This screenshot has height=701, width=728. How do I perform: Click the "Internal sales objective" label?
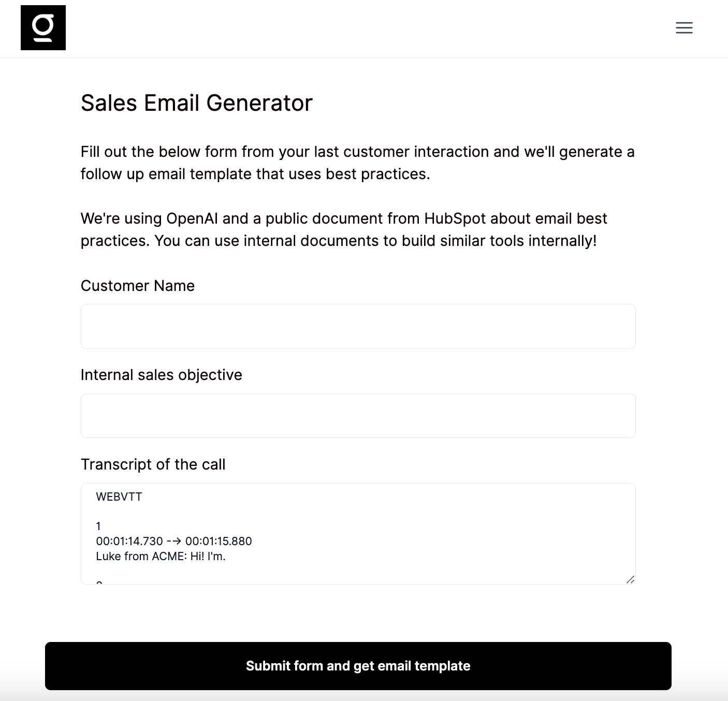click(162, 375)
